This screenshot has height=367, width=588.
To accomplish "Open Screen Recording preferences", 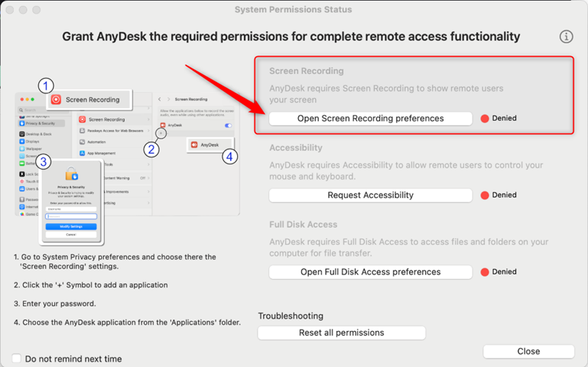I will [x=371, y=118].
